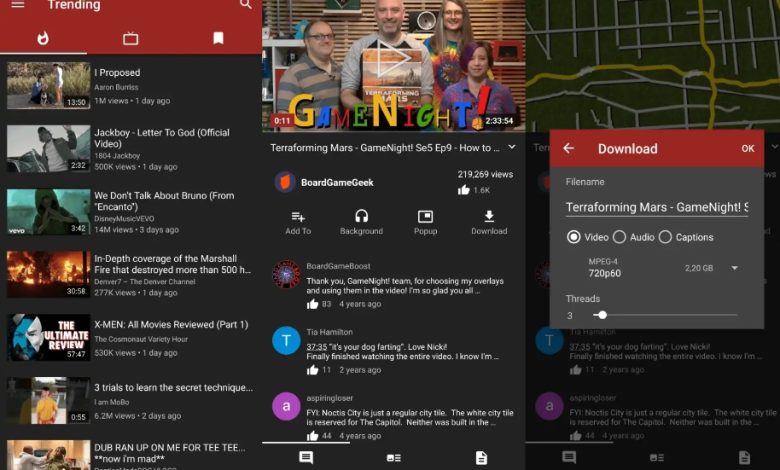Play the video in Background mode
This screenshot has width=780, height=470.
pyautogui.click(x=361, y=222)
